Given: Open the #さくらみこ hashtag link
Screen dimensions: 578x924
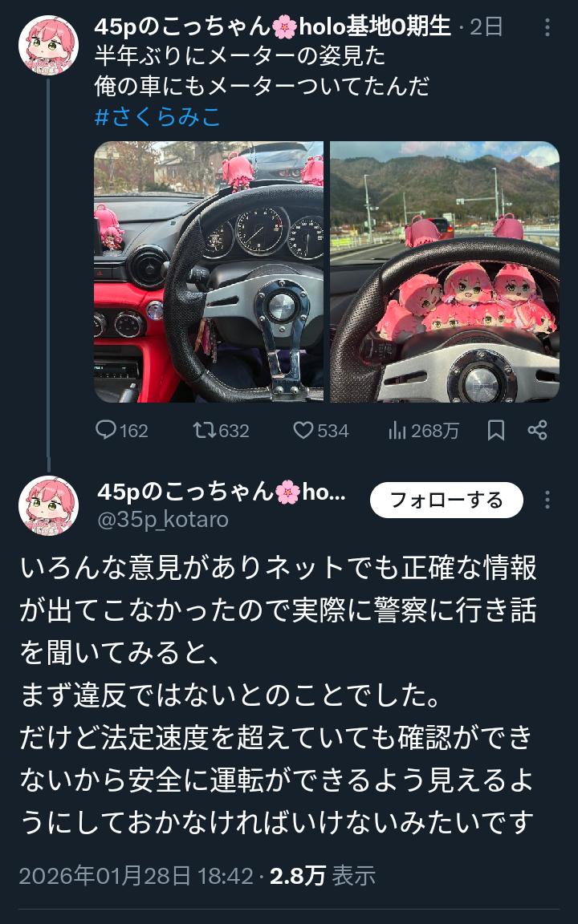Looking at the screenshot, I should point(157,116).
